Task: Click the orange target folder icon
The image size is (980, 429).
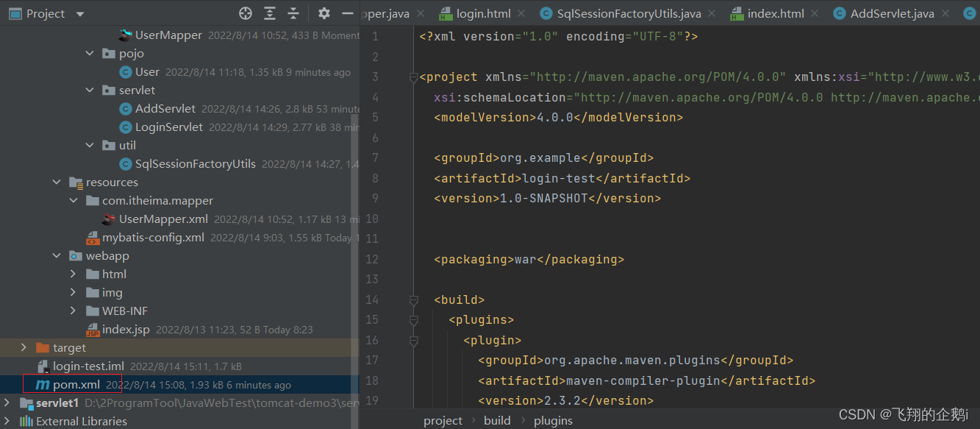Action: pyautogui.click(x=43, y=347)
